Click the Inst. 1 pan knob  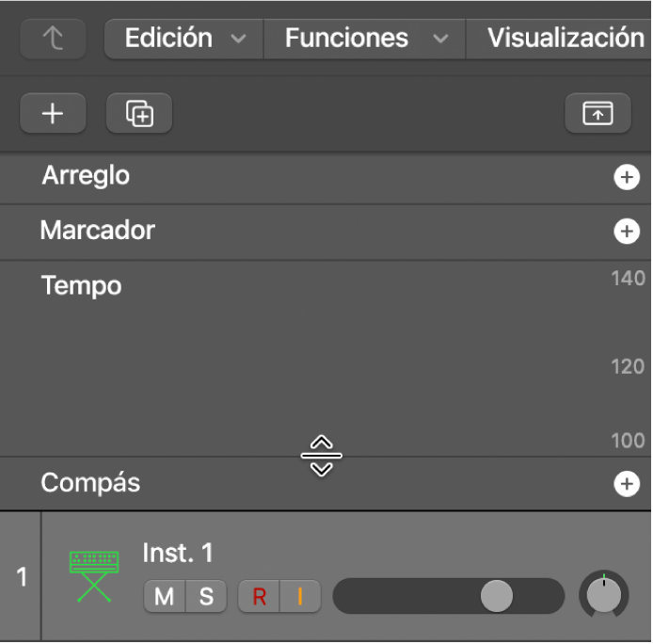[604, 595]
